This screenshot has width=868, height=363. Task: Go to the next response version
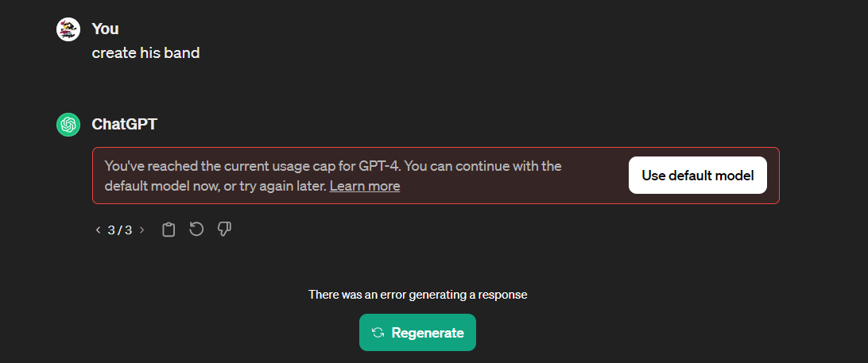141,230
